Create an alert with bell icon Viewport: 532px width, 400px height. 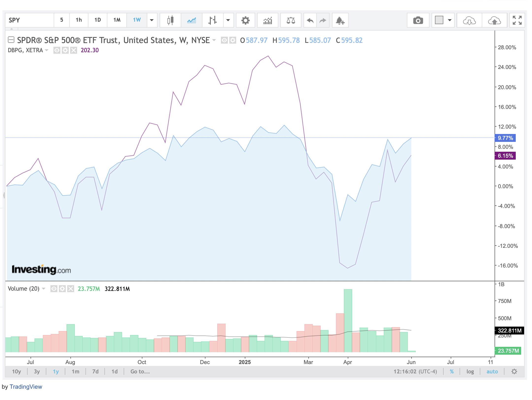coord(340,20)
